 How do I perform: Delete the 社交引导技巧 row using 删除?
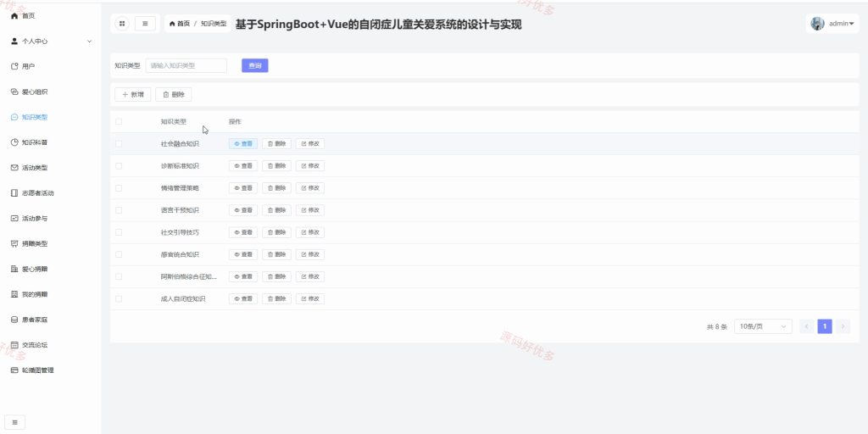(276, 232)
